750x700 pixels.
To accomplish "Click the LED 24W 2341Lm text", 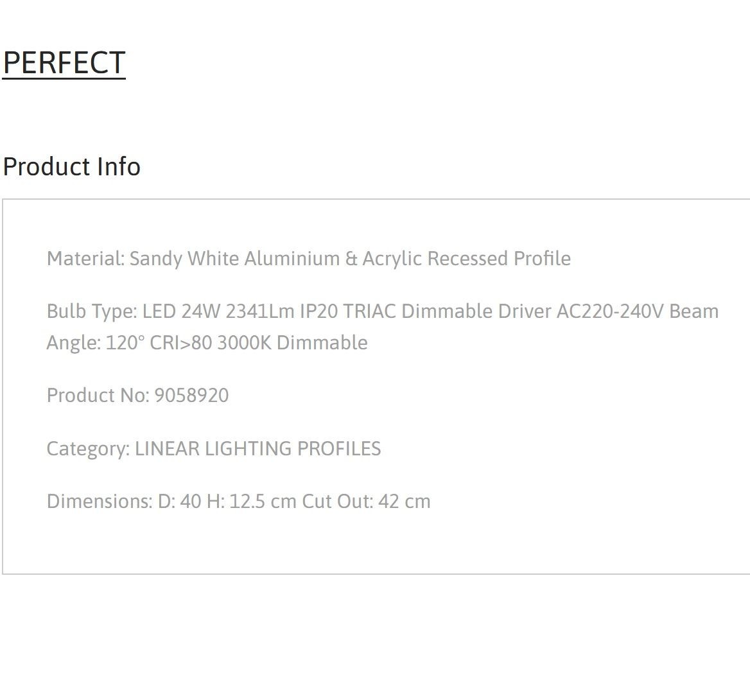I will pyautogui.click(x=218, y=311).
